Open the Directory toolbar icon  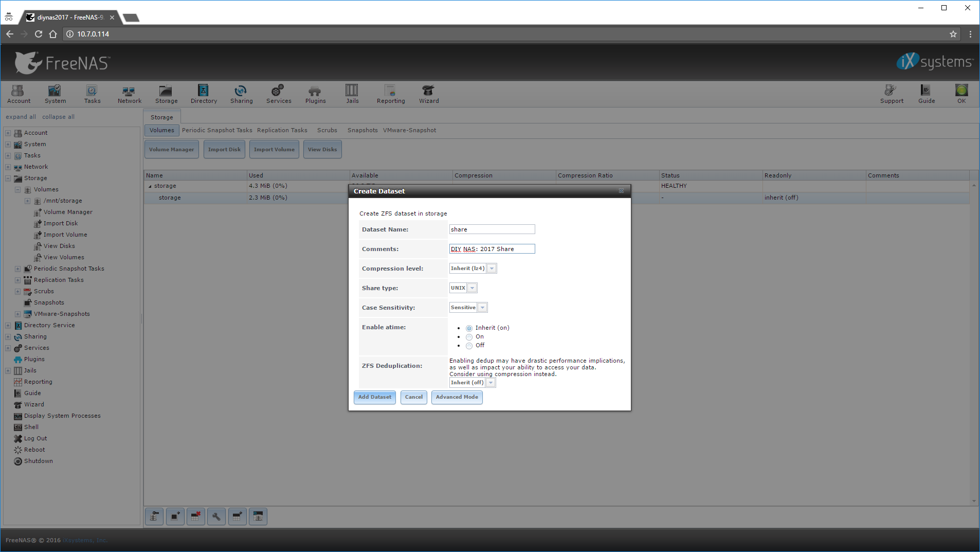[x=204, y=94]
